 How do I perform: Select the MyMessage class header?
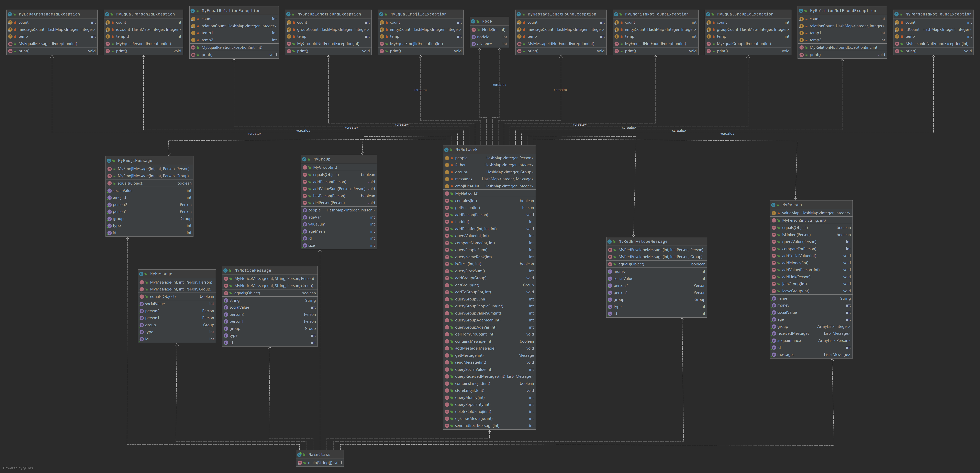(x=161, y=274)
